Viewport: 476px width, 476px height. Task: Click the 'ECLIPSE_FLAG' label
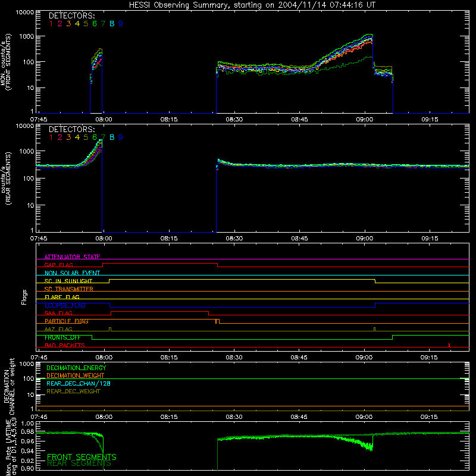tap(65, 305)
